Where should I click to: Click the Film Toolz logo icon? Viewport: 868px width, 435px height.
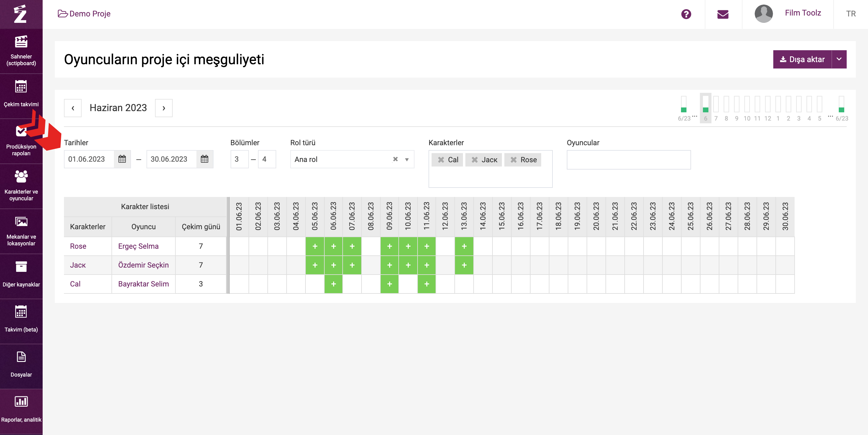[20, 14]
